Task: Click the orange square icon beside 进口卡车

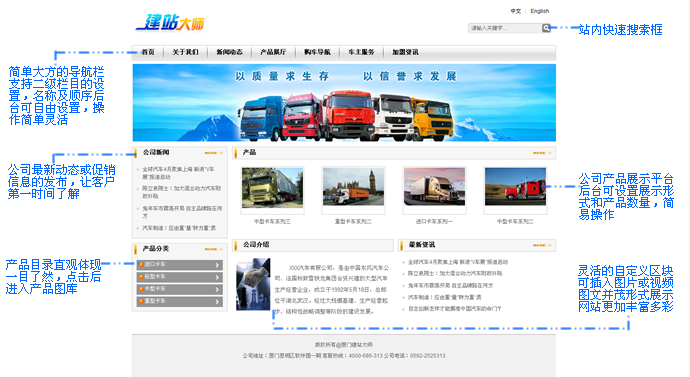Action: click(141, 264)
